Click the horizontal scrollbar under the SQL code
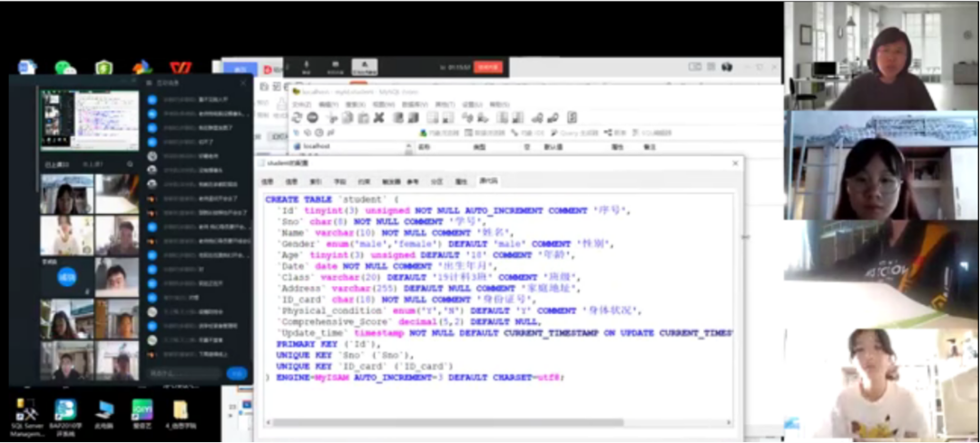980x443 pixels. point(448,422)
